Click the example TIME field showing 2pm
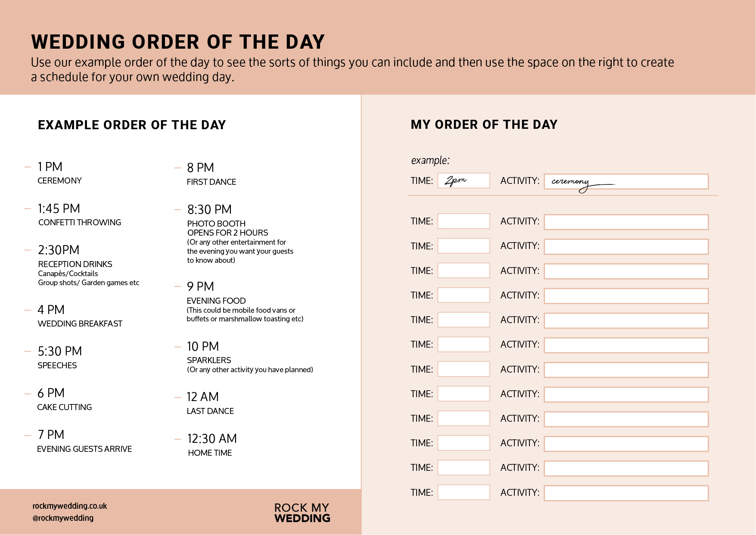 tap(464, 180)
